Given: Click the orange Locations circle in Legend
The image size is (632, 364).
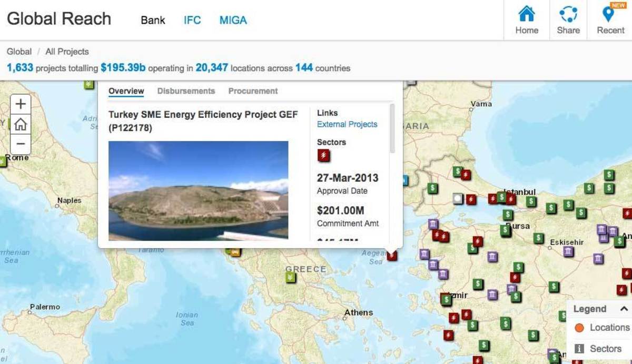Looking at the screenshot, I should pos(579,328).
